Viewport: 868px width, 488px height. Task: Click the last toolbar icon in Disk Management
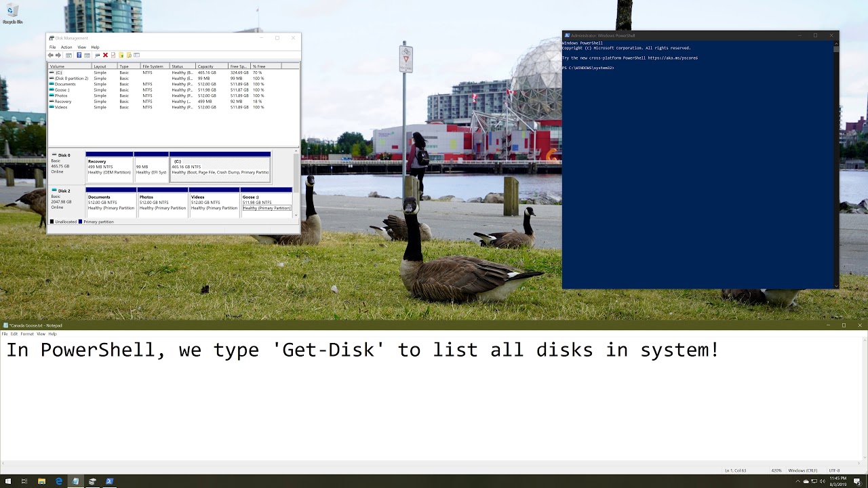(x=136, y=55)
